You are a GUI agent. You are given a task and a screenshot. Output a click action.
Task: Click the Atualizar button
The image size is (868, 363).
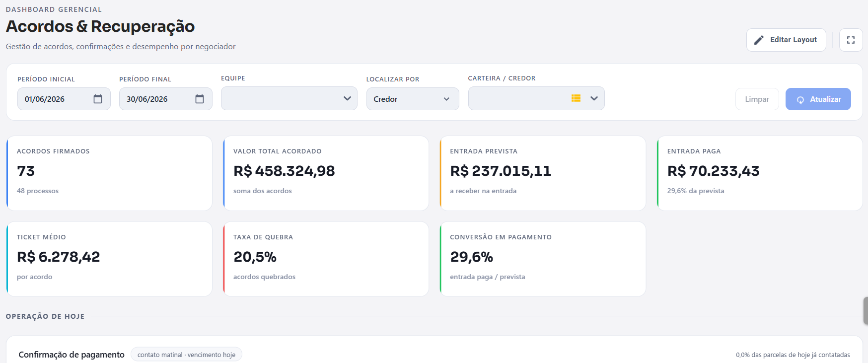(x=818, y=99)
